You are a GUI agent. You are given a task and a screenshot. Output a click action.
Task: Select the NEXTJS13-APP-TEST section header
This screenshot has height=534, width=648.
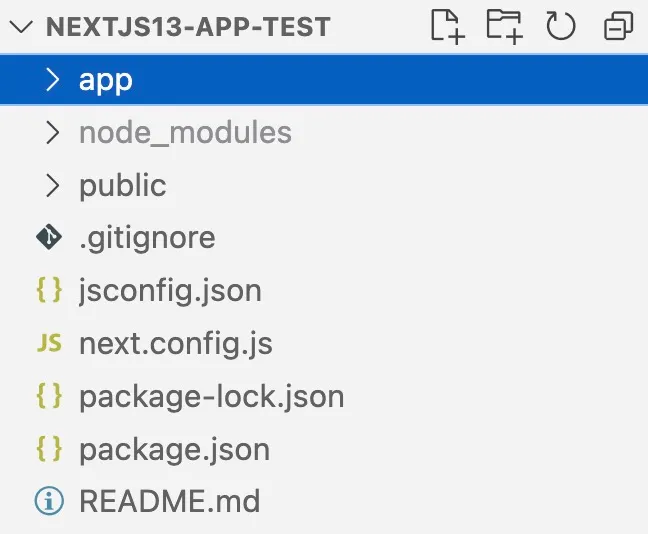pos(188,27)
